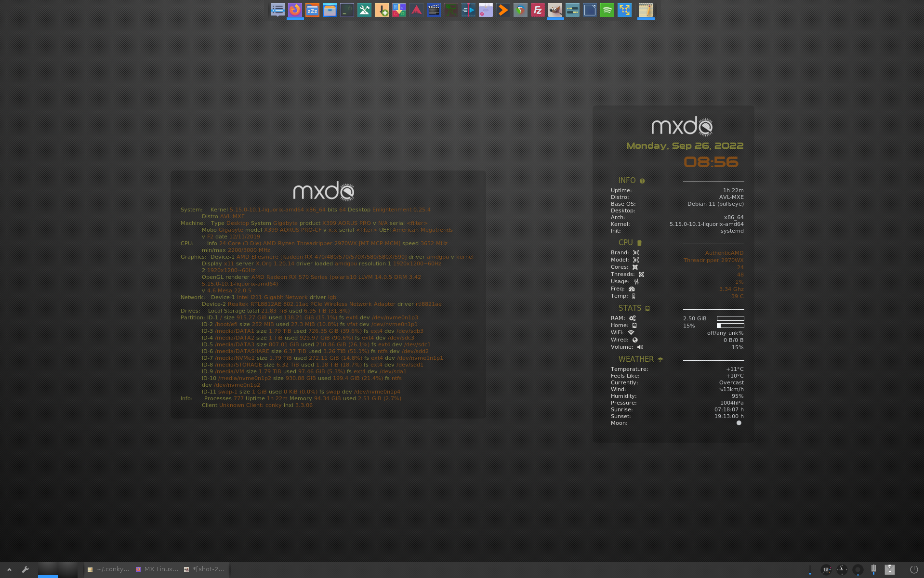
Task: Click the Overcast weather value
Action: 731,382
